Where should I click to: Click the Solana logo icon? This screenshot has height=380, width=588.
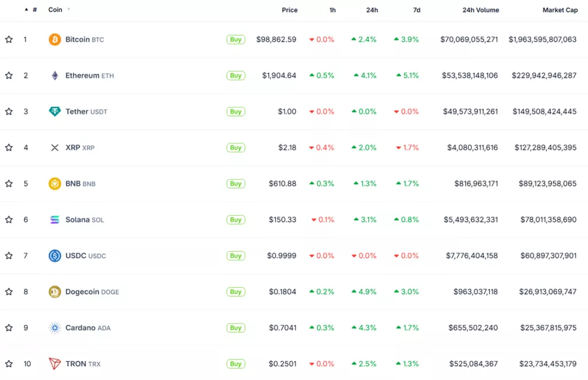coord(55,220)
